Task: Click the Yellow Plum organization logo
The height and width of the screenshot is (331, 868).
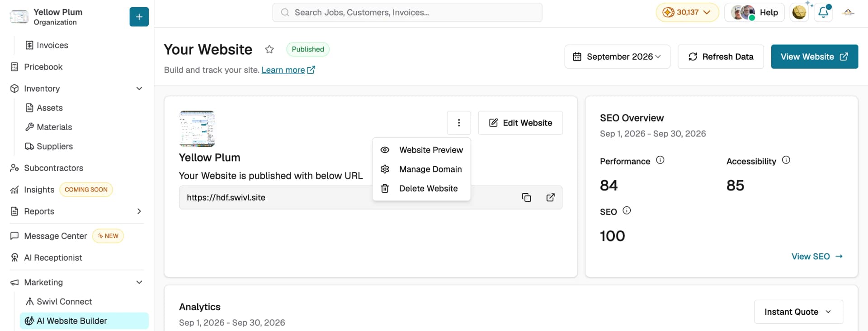Action: tap(19, 17)
